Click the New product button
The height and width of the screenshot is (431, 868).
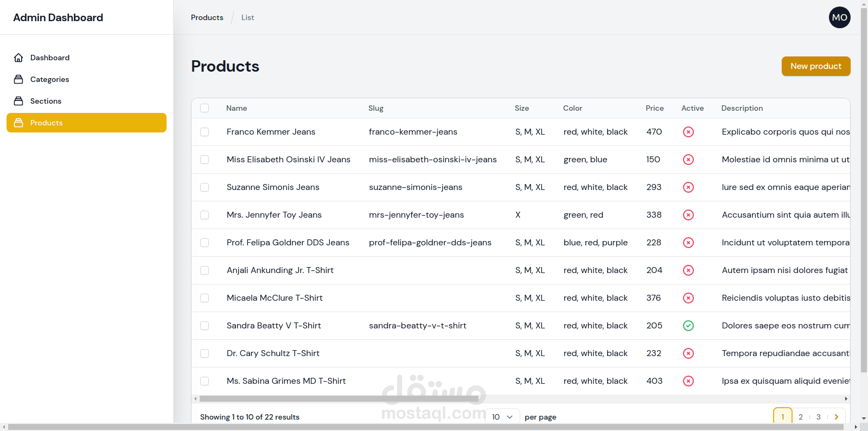tap(815, 66)
